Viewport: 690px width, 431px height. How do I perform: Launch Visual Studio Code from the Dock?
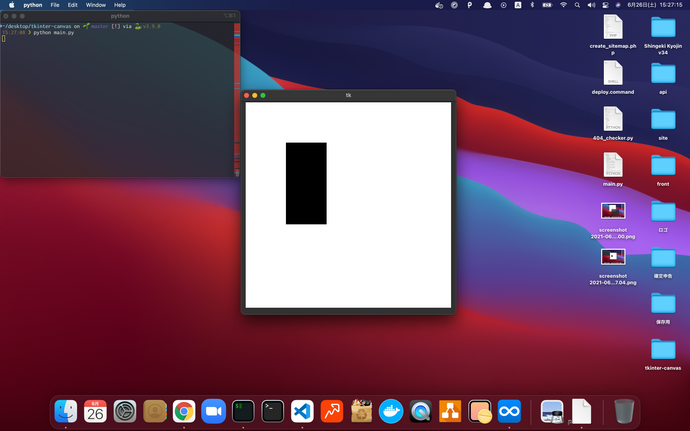tap(302, 411)
